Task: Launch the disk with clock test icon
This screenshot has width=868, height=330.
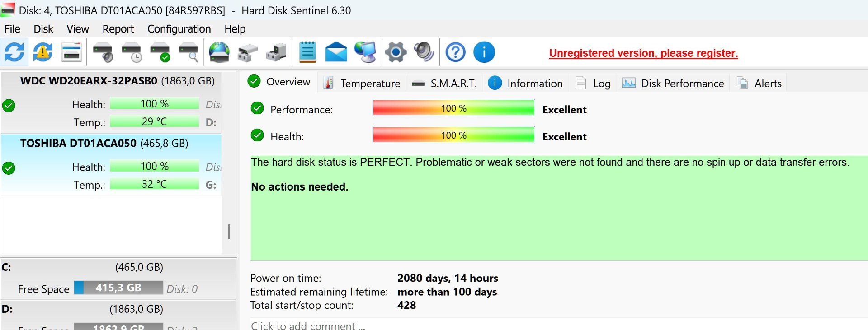Action: point(132,52)
